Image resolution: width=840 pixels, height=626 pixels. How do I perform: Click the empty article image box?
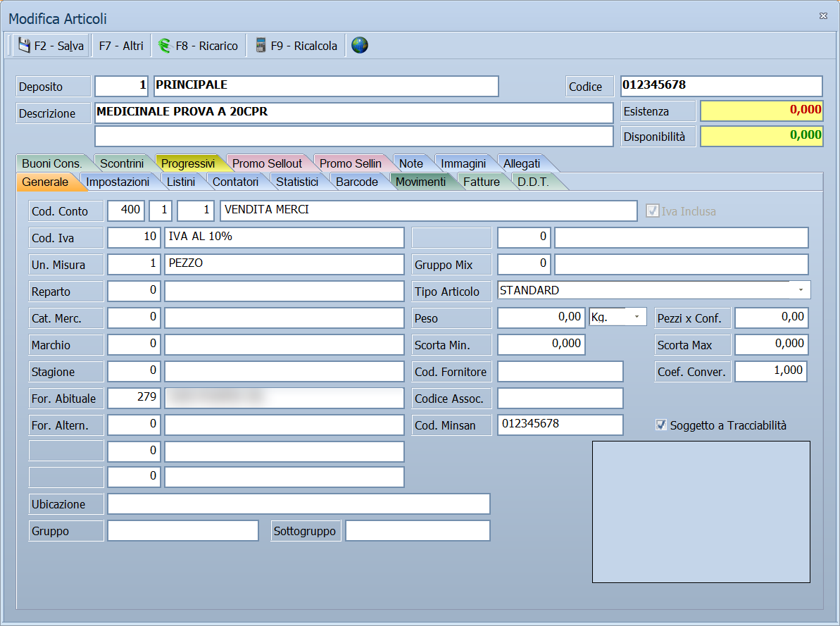[x=701, y=512]
